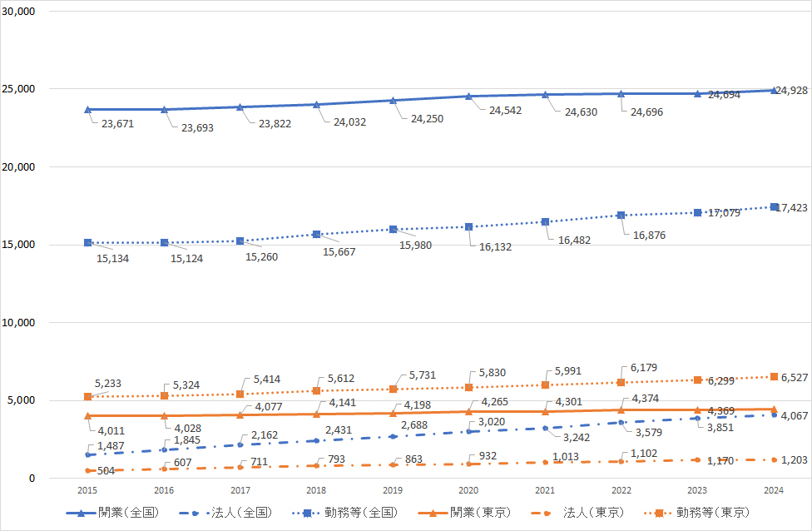Select the 24,250 data label for 2019
The height and width of the screenshot is (531, 812).
[426, 119]
